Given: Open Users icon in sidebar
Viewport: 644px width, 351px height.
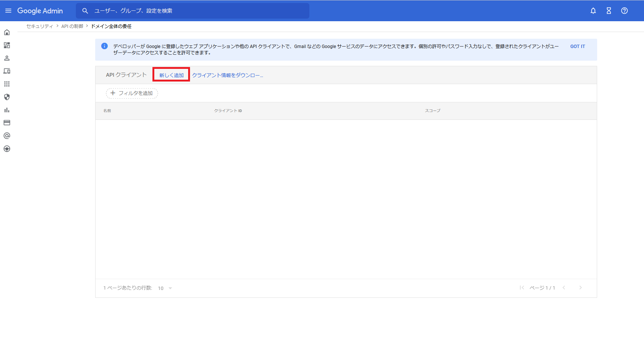Looking at the screenshot, I should [7, 58].
